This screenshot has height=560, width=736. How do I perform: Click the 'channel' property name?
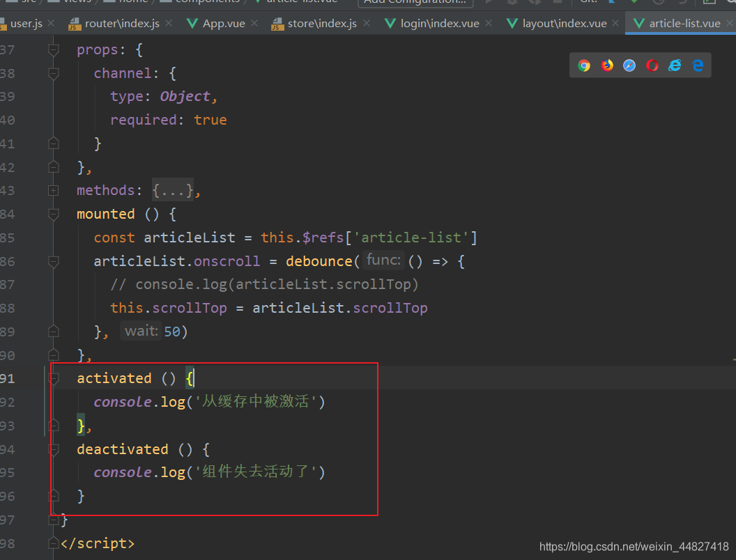(x=123, y=73)
